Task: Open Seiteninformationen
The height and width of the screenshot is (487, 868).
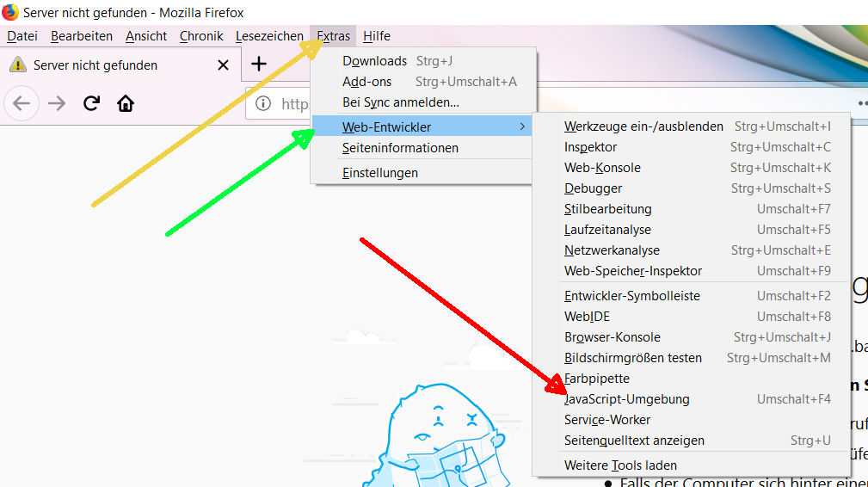Action: tap(422, 148)
